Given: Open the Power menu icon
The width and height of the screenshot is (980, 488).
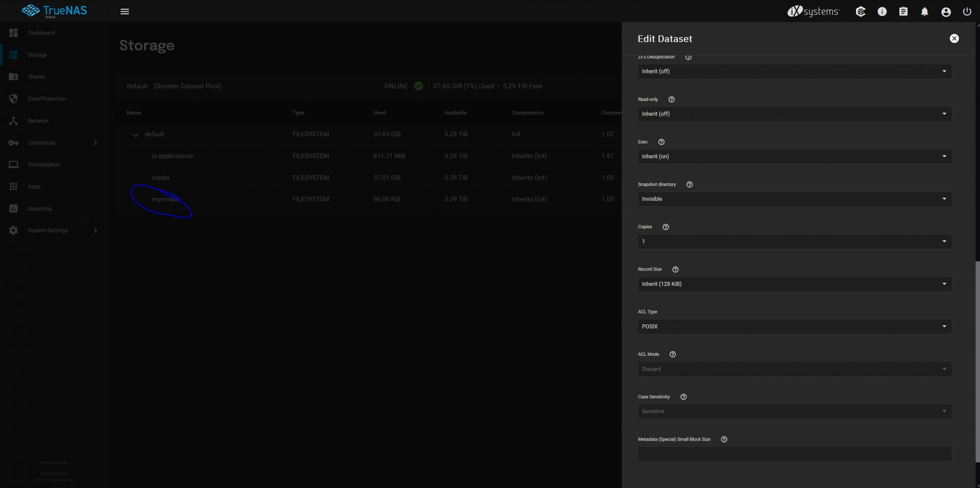Looking at the screenshot, I should point(967,11).
